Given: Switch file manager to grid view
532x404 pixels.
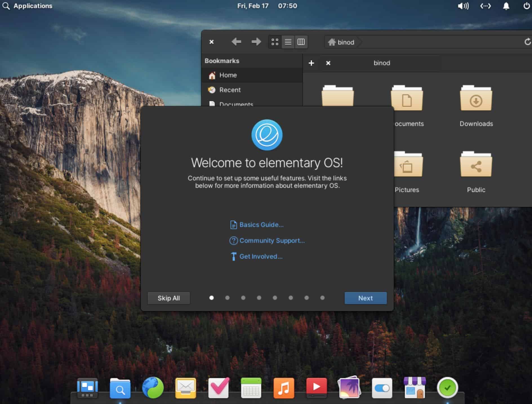Looking at the screenshot, I should [x=275, y=42].
